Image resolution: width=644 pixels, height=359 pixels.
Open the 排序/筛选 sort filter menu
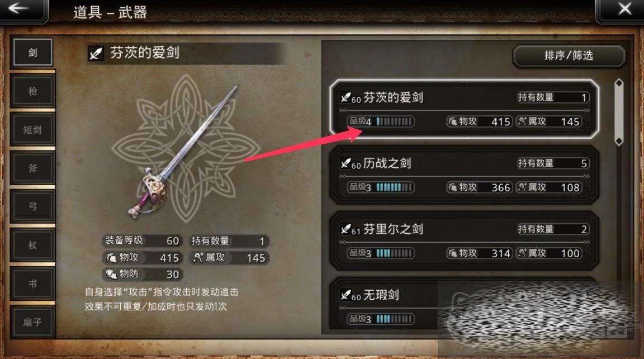(x=569, y=55)
